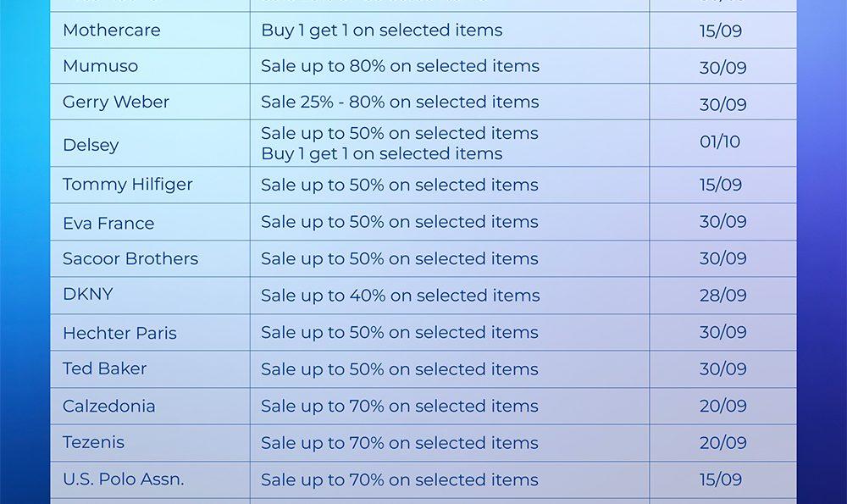This screenshot has width=847, height=504.
Task: Click U.S. Polo Assn. brand text
Action: 123,479
